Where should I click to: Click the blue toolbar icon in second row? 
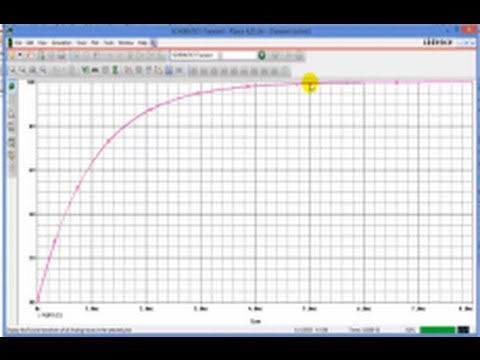[x=169, y=70]
